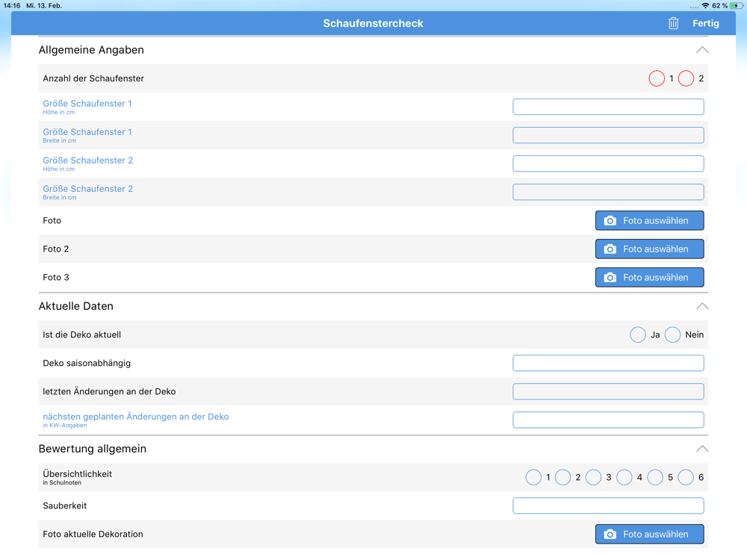
Task: Choose Ja for Ist die Deko aktuell
Action: point(638,335)
